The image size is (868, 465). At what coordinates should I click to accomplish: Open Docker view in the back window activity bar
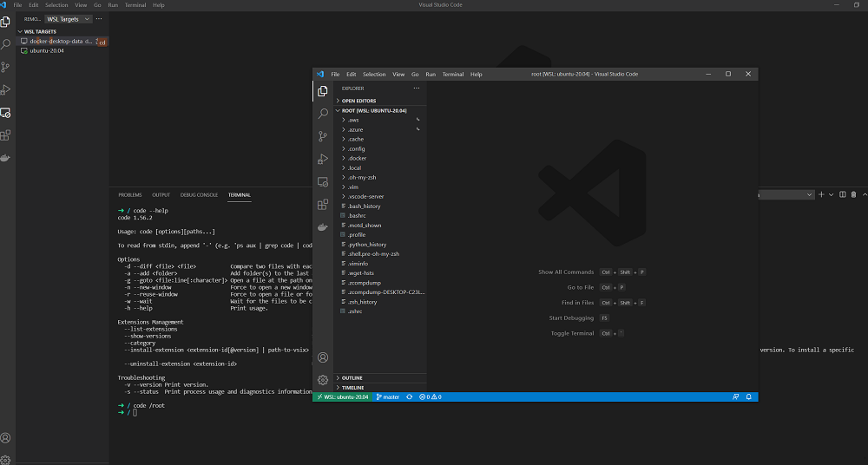pyautogui.click(x=5, y=158)
